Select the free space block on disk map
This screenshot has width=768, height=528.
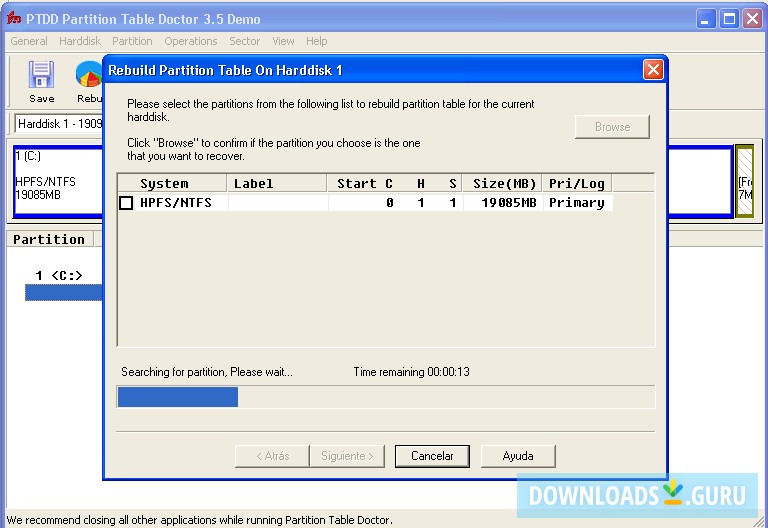[x=745, y=181]
